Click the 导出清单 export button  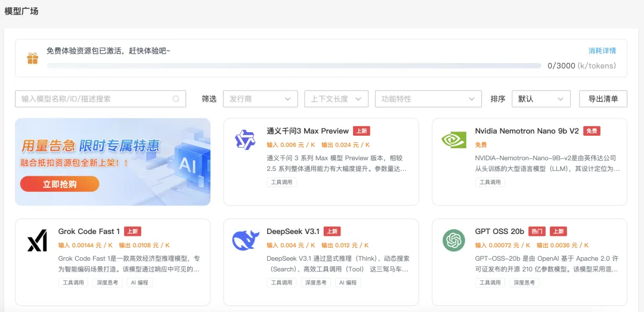tap(603, 99)
